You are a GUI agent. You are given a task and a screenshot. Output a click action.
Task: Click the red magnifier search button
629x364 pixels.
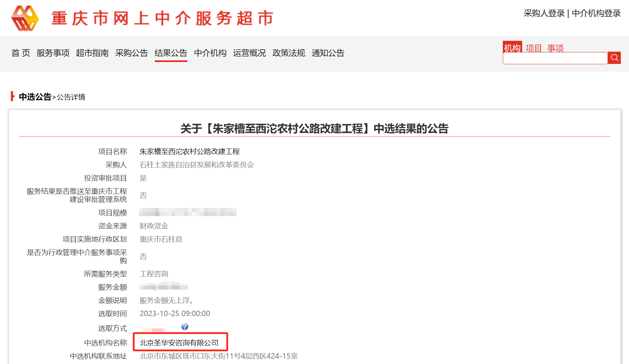pyautogui.click(x=614, y=58)
